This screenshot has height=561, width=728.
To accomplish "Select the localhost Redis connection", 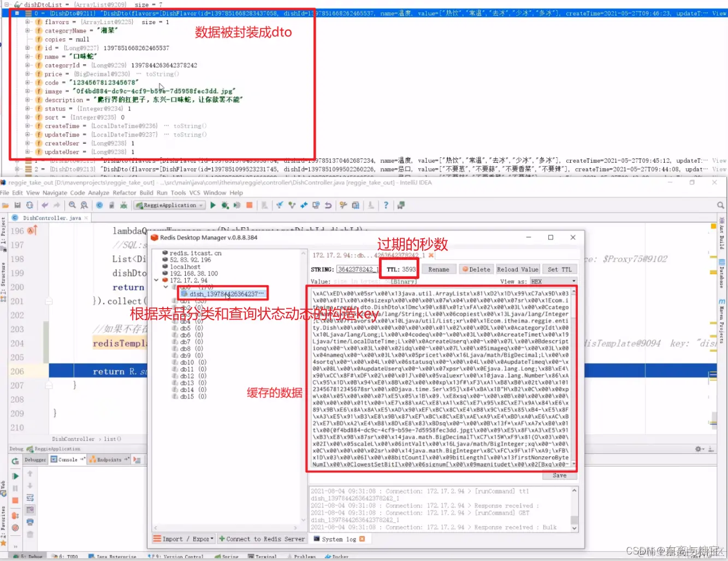I will 185,267.
